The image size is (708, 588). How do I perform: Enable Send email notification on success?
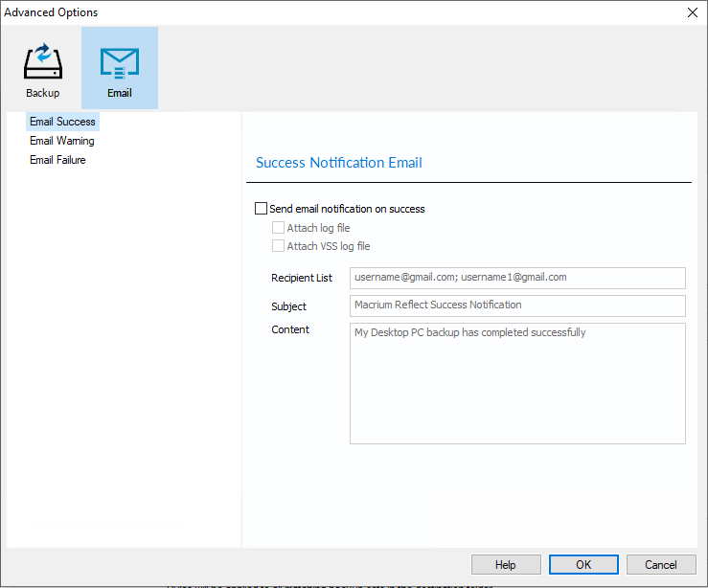click(x=262, y=209)
